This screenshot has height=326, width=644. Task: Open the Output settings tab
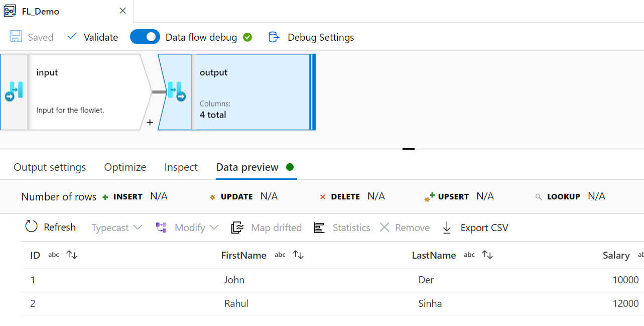point(50,167)
